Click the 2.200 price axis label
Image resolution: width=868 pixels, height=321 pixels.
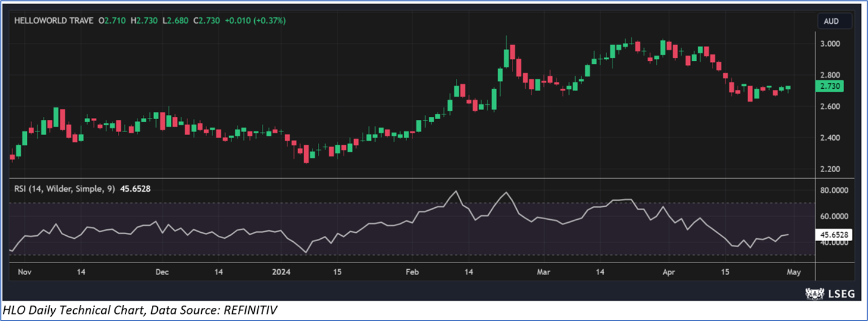coord(830,169)
